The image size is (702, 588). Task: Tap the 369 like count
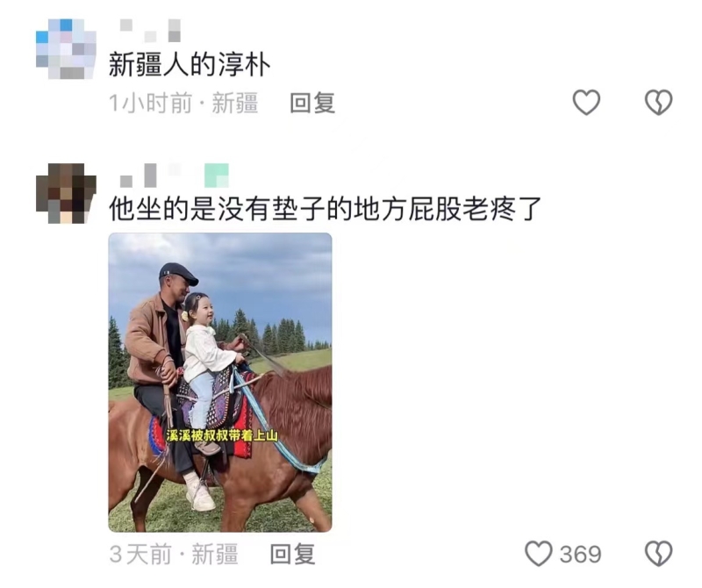(580, 555)
